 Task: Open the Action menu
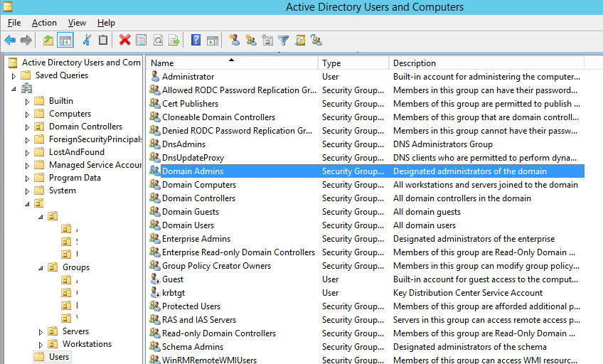44,23
